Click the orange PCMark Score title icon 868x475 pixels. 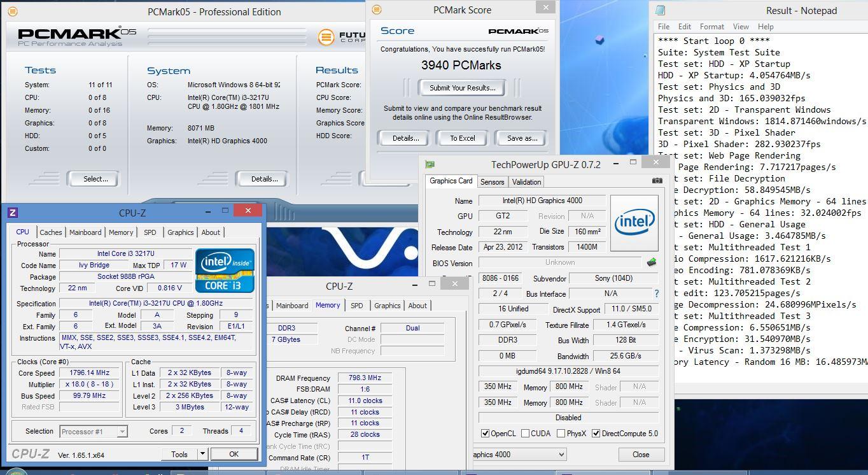point(377,10)
